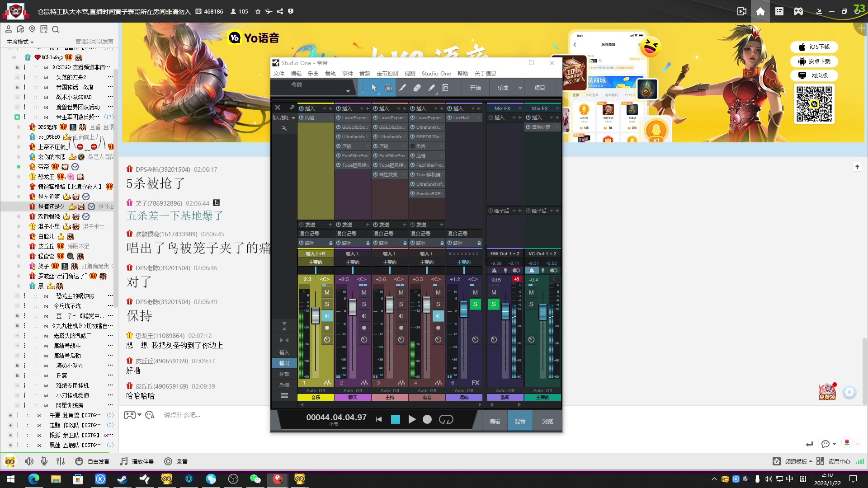Viewport: 868px width, 488px height.
Task: Solo the 聊天 channel 2
Action: pyautogui.click(x=364, y=304)
